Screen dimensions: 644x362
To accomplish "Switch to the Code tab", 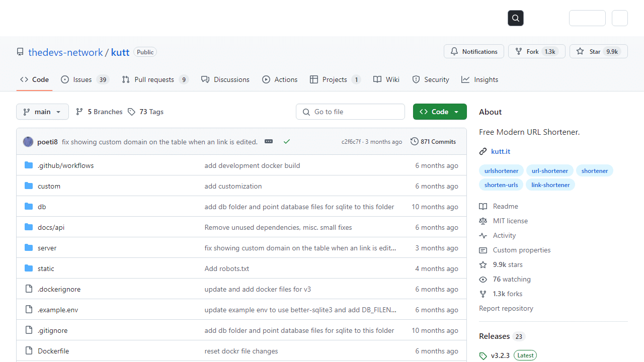I will (34, 79).
